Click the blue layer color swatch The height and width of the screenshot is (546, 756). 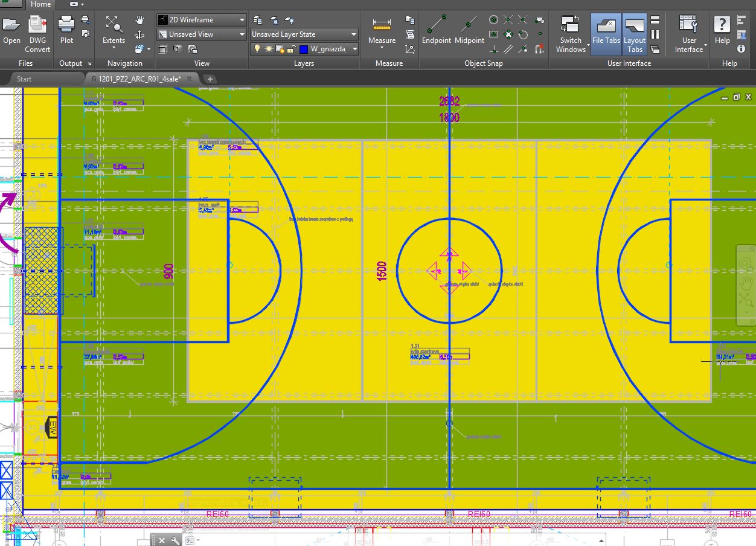[x=304, y=49]
